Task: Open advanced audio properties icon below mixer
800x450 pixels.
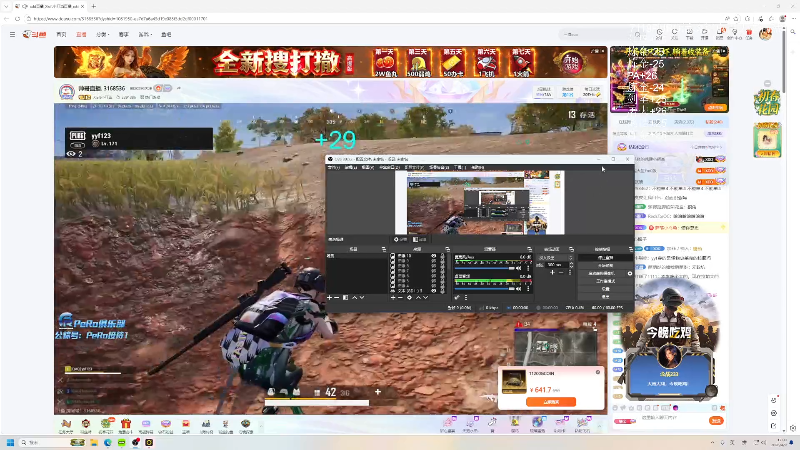Action: (456, 297)
